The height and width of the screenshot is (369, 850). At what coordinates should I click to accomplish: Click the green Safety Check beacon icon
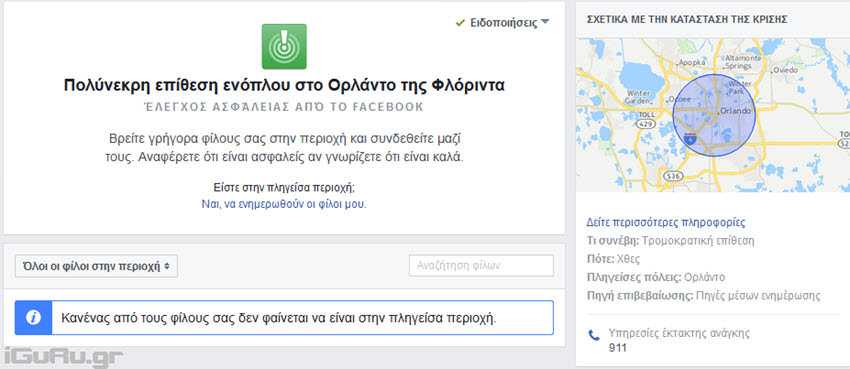[x=284, y=47]
